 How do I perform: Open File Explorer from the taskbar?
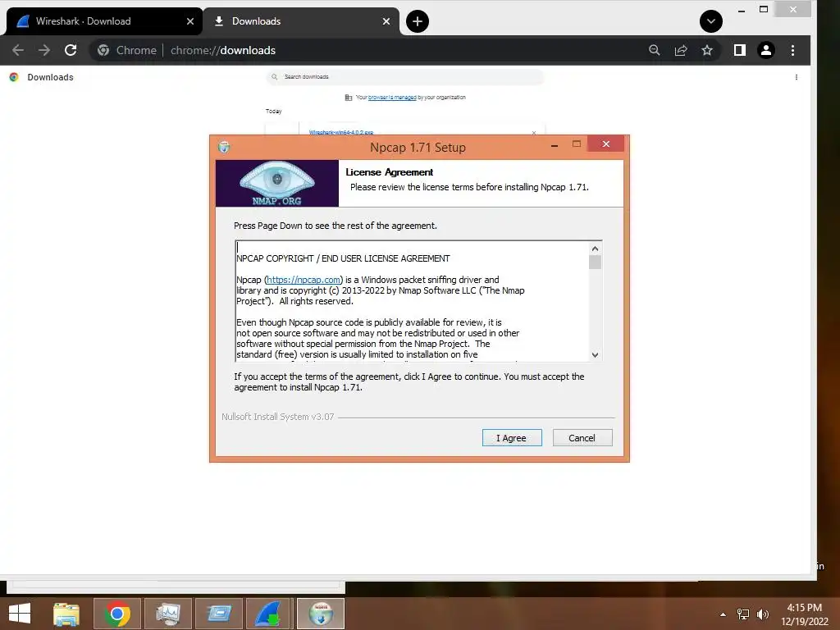66,614
